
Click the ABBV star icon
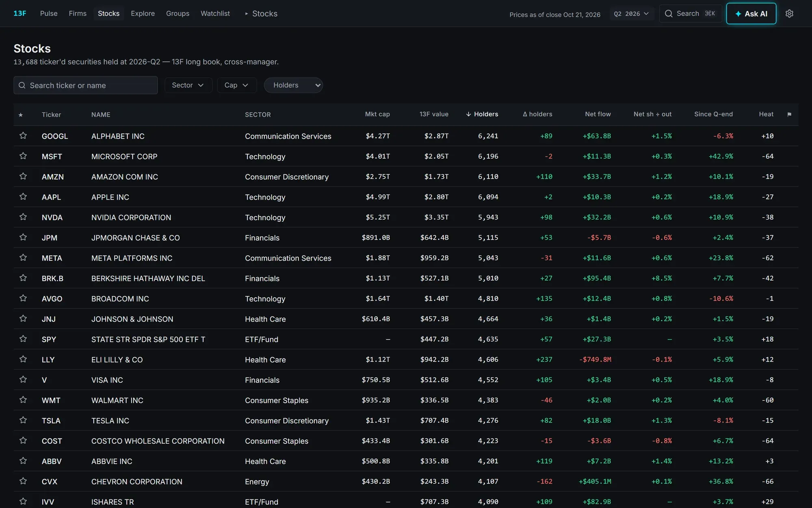point(23,461)
